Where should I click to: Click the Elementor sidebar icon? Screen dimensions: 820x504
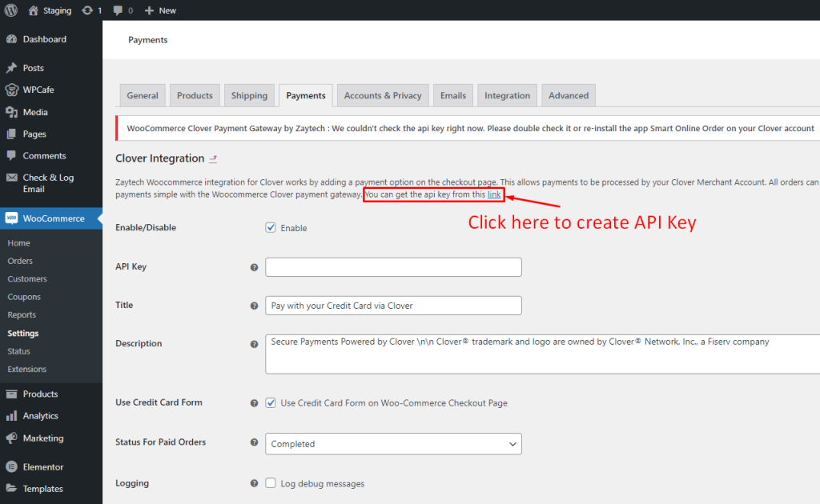coord(11,467)
